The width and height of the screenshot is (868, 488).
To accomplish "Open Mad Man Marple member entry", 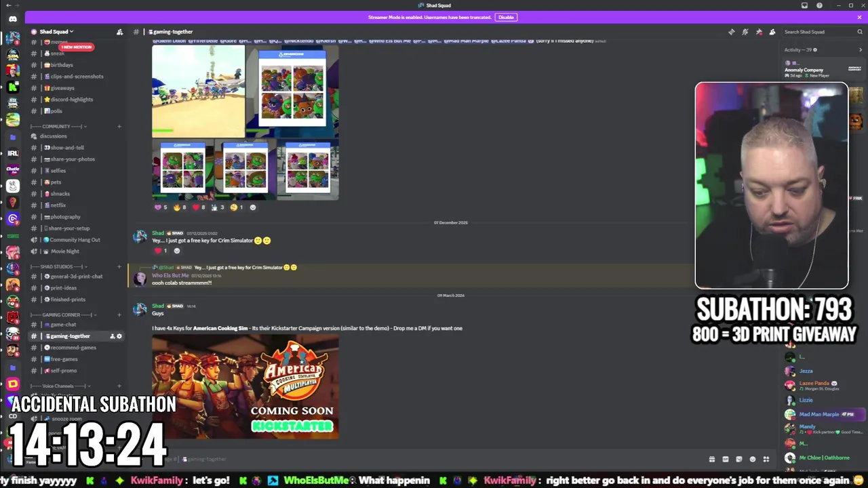I will [x=823, y=415].
